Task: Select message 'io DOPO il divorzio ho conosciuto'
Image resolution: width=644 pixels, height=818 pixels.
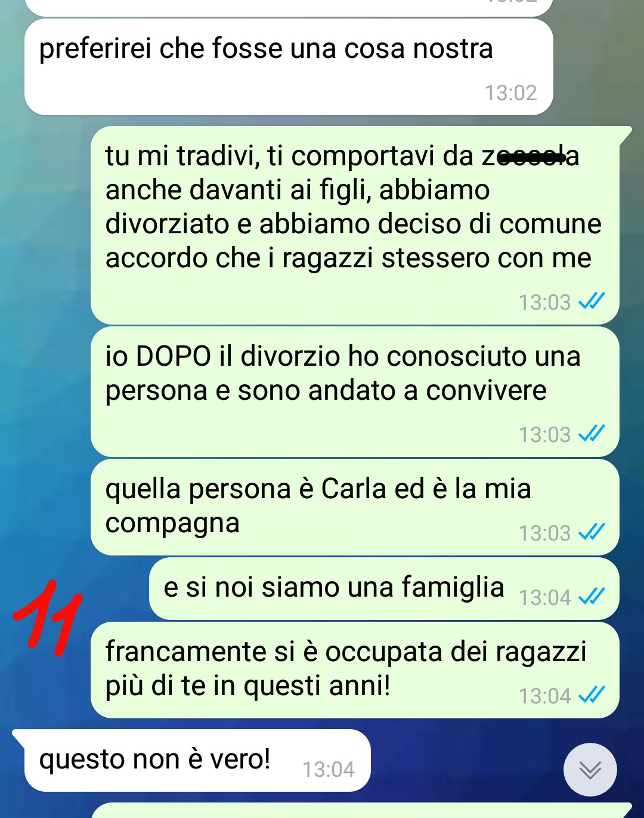Action: click(x=355, y=392)
